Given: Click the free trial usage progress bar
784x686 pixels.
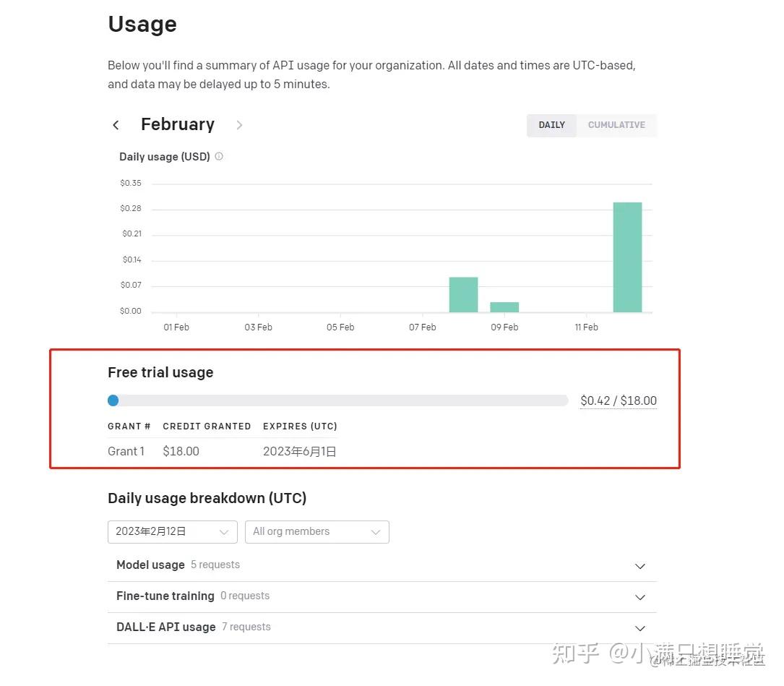Looking at the screenshot, I should 338,400.
